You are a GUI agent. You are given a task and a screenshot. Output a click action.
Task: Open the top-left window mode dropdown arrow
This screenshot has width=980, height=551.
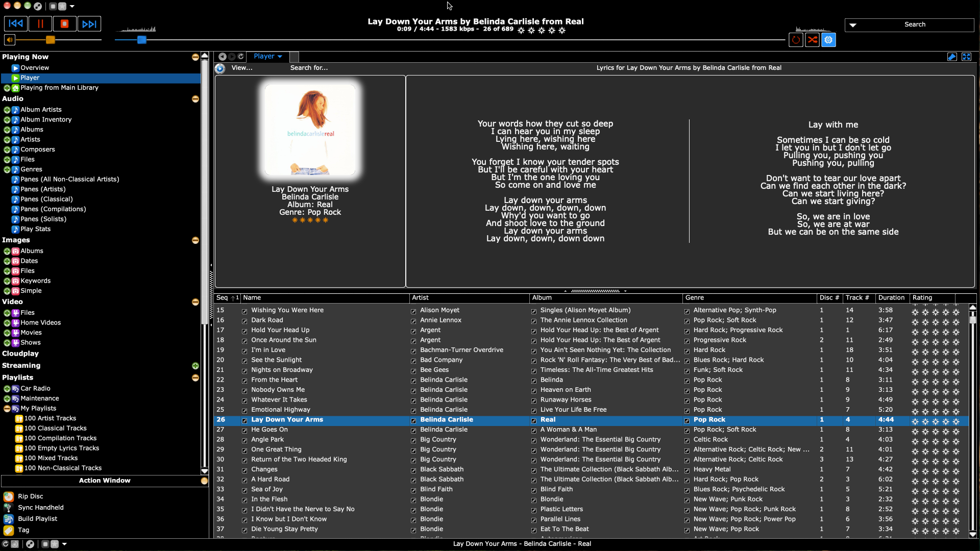pyautogui.click(x=72, y=7)
